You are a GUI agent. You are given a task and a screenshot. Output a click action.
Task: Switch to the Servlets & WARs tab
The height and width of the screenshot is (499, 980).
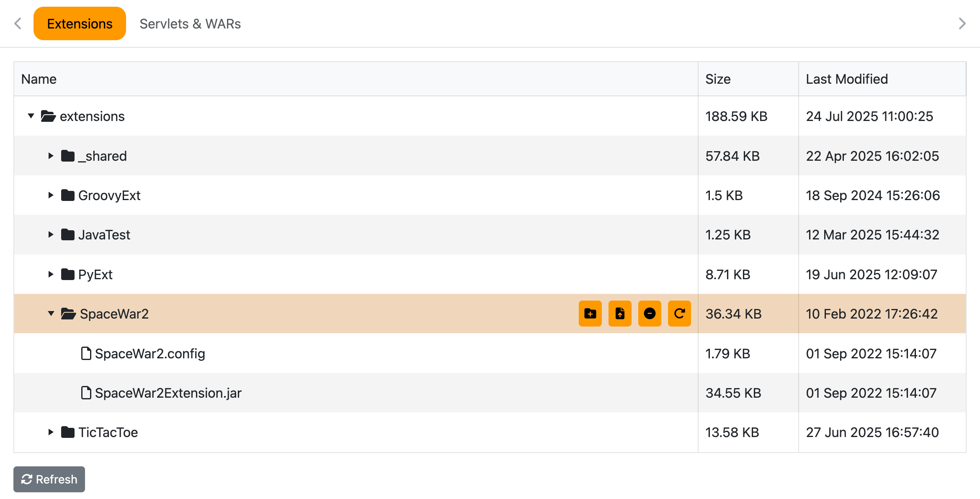tap(191, 23)
